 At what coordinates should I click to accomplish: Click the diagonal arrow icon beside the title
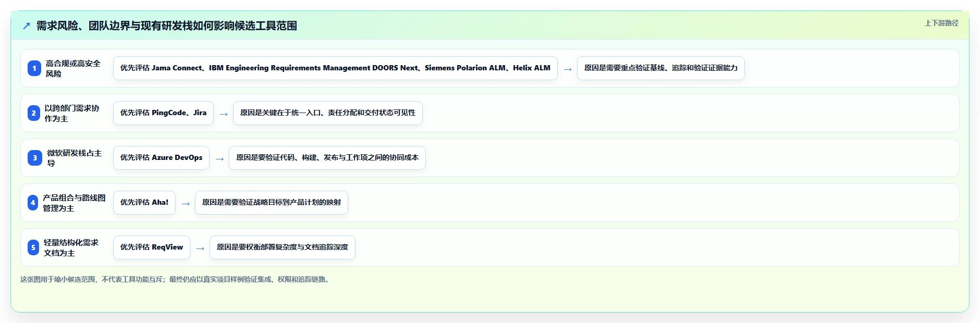click(27, 26)
